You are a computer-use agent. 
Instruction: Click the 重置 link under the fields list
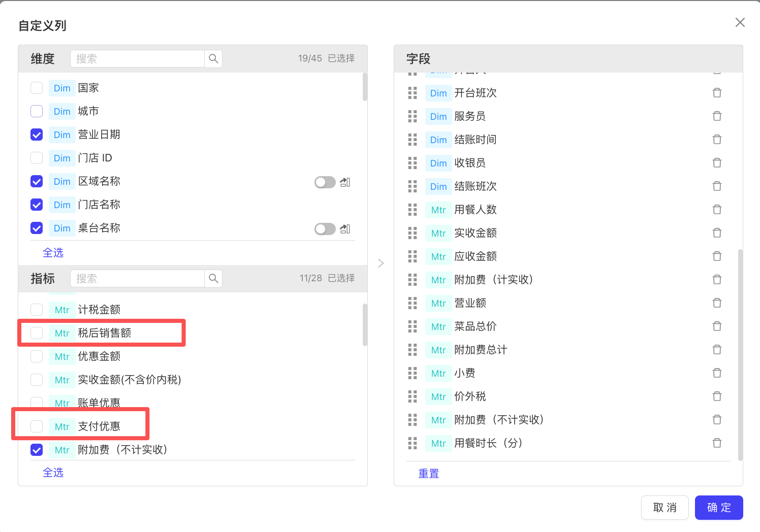[428, 474]
